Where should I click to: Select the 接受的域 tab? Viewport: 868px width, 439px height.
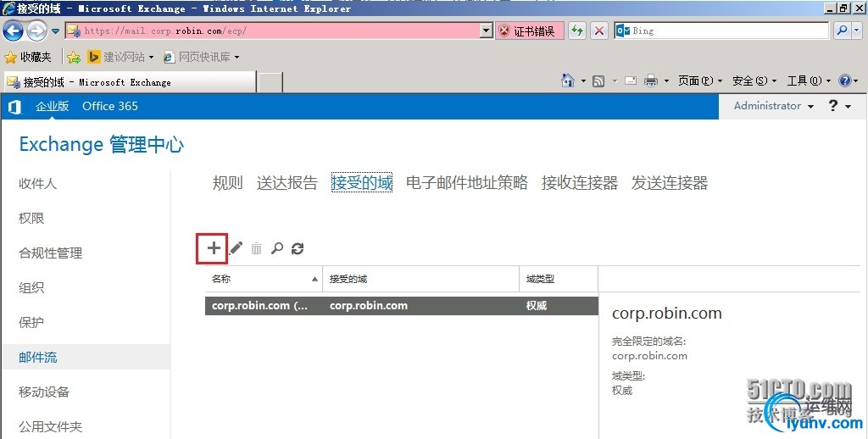pyautogui.click(x=362, y=183)
